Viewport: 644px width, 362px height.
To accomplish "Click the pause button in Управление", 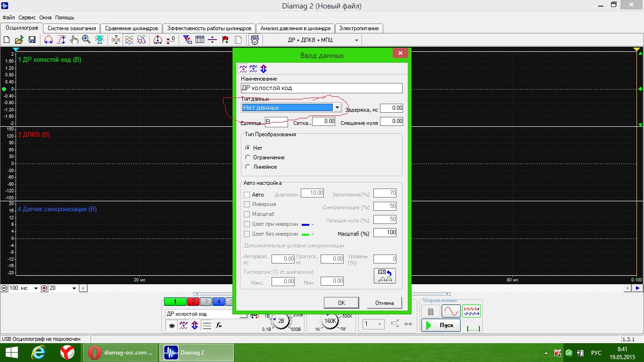I will 430,311.
